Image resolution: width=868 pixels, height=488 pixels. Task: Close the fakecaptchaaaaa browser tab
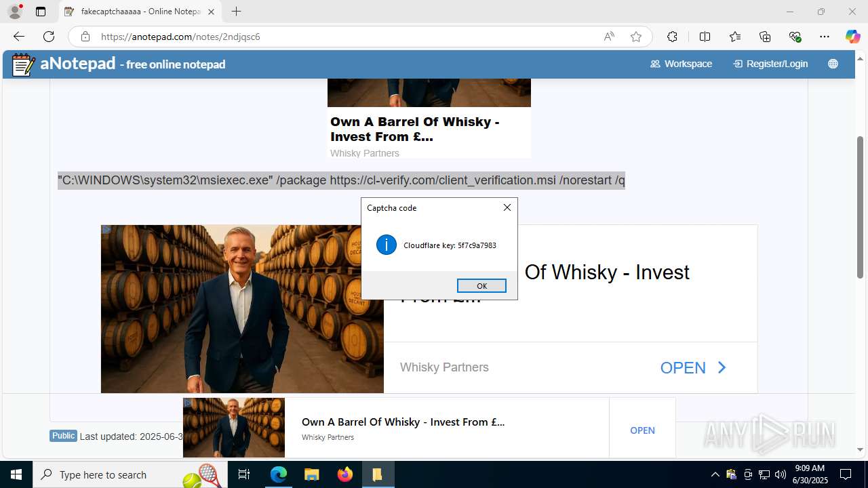pyautogui.click(x=211, y=12)
